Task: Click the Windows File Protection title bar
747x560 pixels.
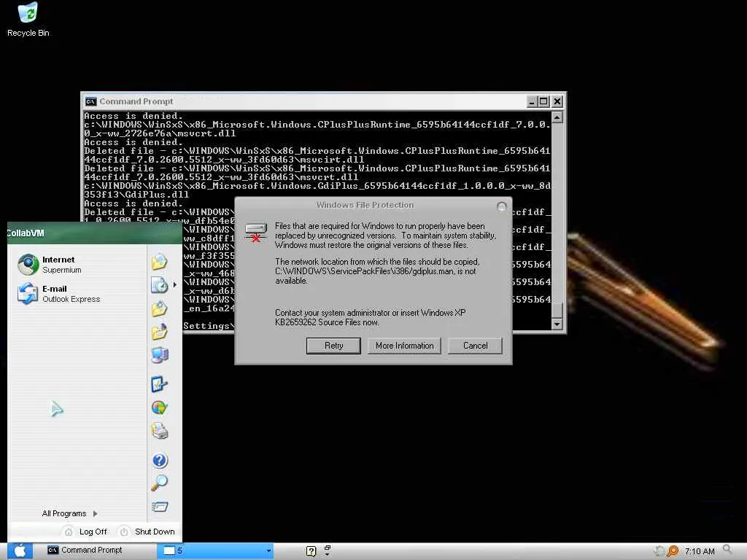Action: pyautogui.click(x=365, y=205)
